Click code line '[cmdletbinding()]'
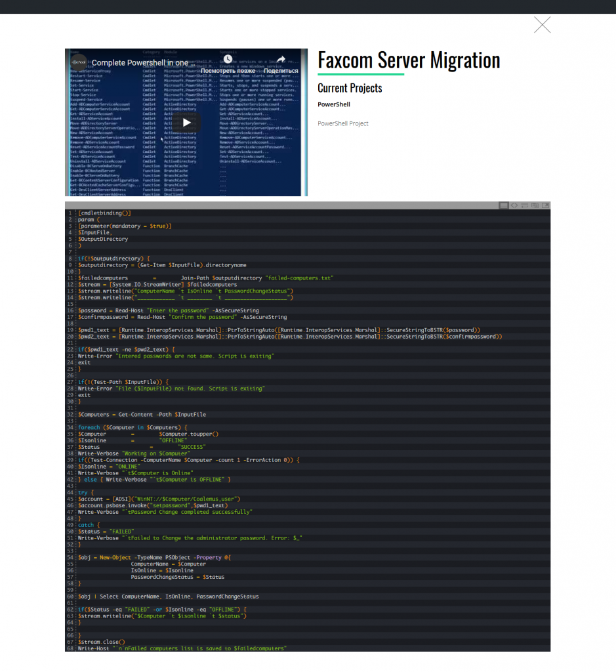616x672 pixels. pyautogui.click(x=104, y=213)
